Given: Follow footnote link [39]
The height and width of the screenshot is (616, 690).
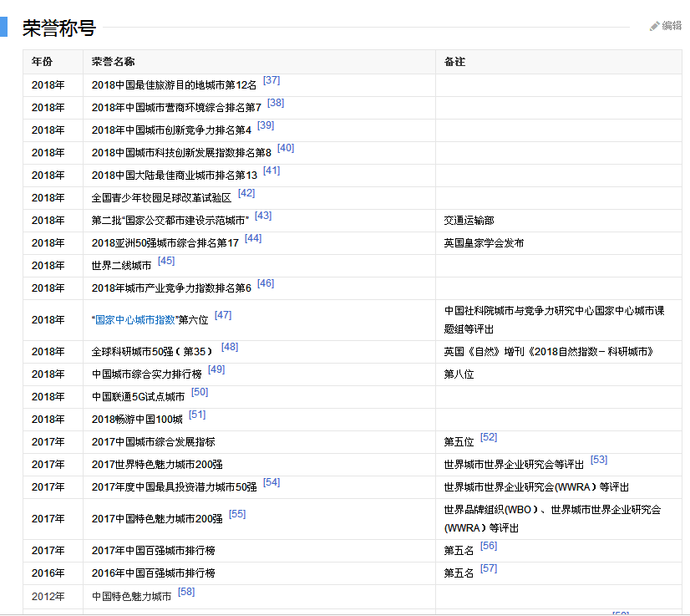Looking at the screenshot, I should tap(266, 125).
